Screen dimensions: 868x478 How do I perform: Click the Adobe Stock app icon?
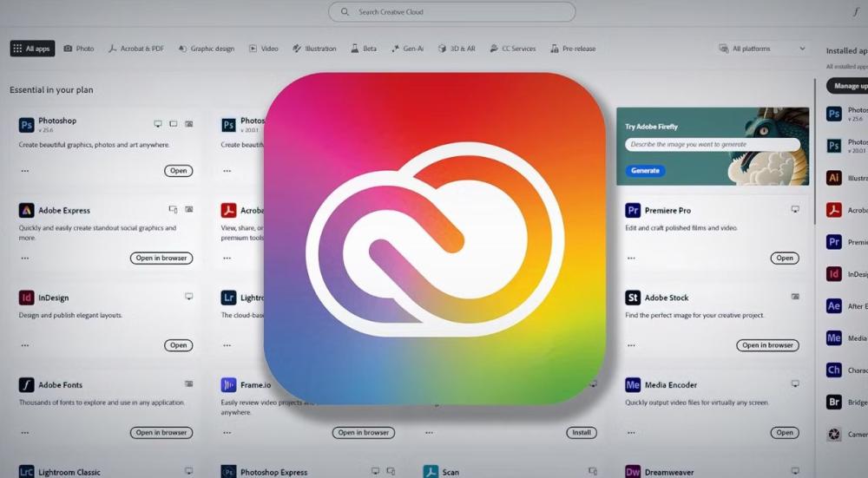tap(633, 298)
